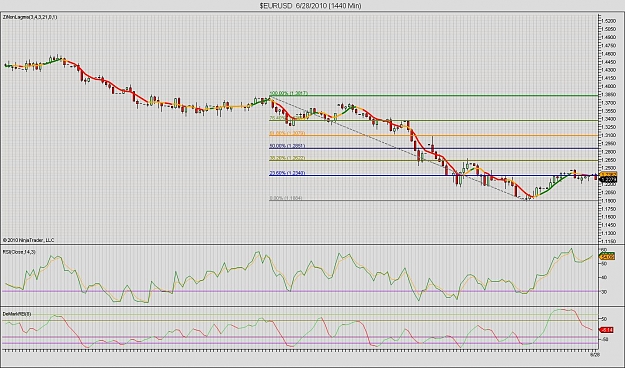Click the 1.4000 price axis label
This screenshot has width=625, height=368.
pyautogui.click(x=609, y=86)
